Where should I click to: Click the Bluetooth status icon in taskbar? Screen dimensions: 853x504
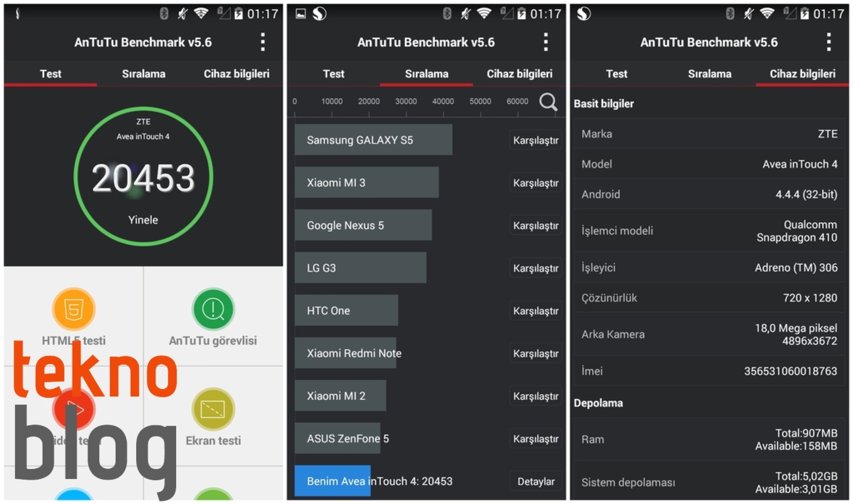click(x=139, y=9)
